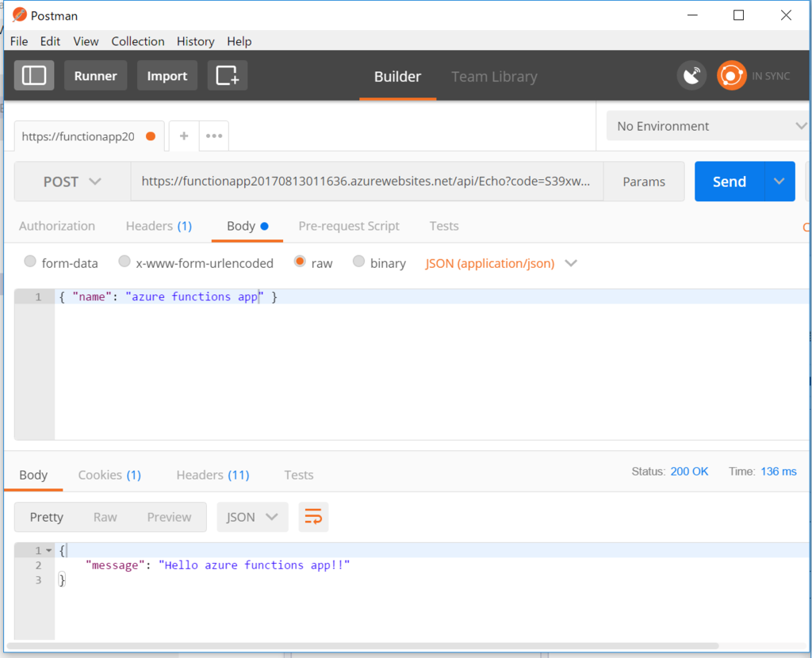This screenshot has height=658, width=812.
Task: Click the Runner button
Action: (x=95, y=75)
